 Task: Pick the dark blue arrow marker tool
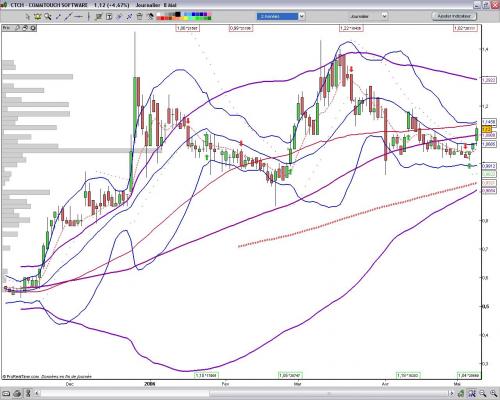[129, 17]
